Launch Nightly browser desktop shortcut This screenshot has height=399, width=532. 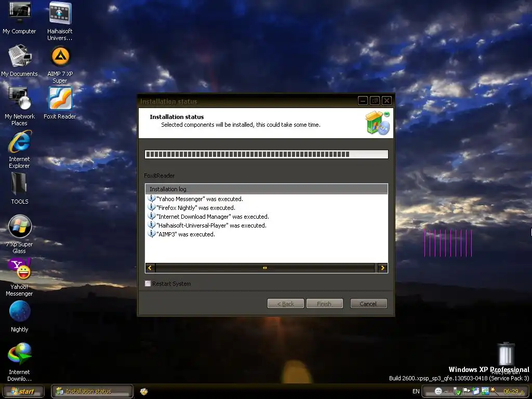19,316
